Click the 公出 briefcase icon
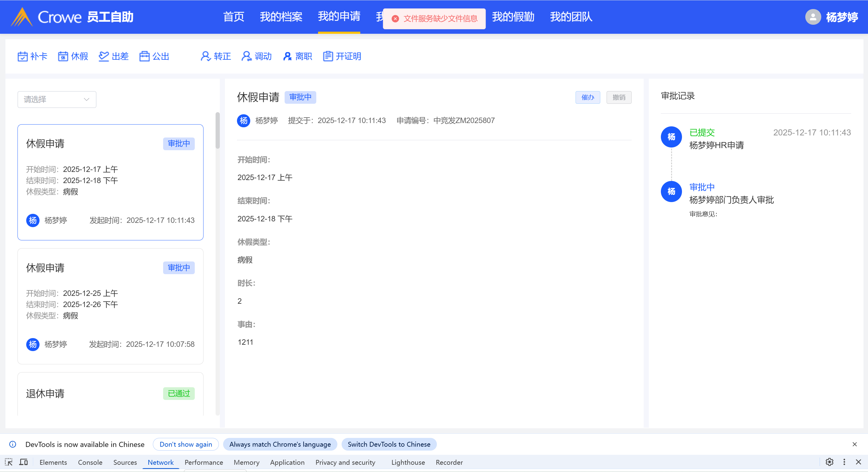Image resolution: width=868 pixels, height=472 pixels. click(x=144, y=56)
